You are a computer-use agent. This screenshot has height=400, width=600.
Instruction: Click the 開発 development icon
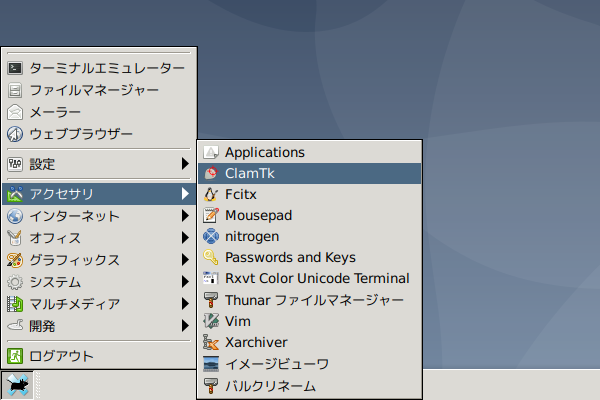[x=15, y=326]
